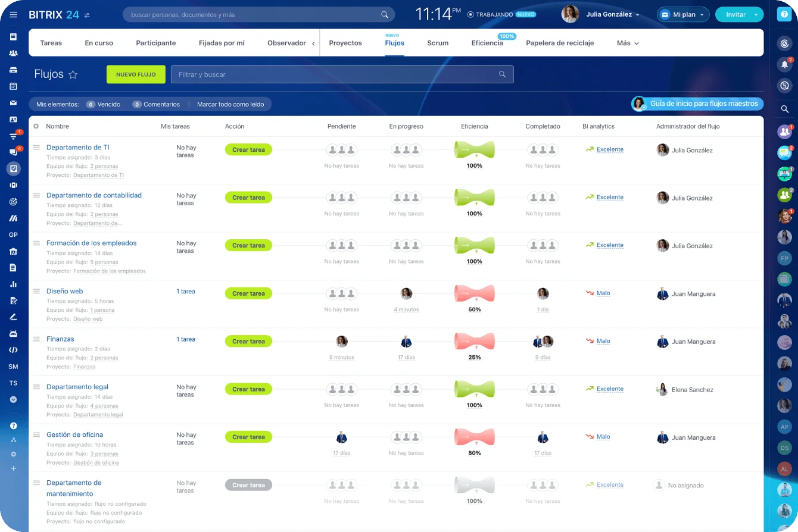
Task: Open the calendar icon in left sidebar
Action: [x=13, y=86]
